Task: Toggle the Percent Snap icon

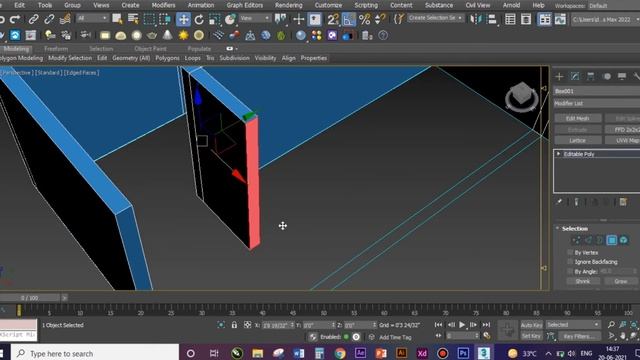Action: 364,19
